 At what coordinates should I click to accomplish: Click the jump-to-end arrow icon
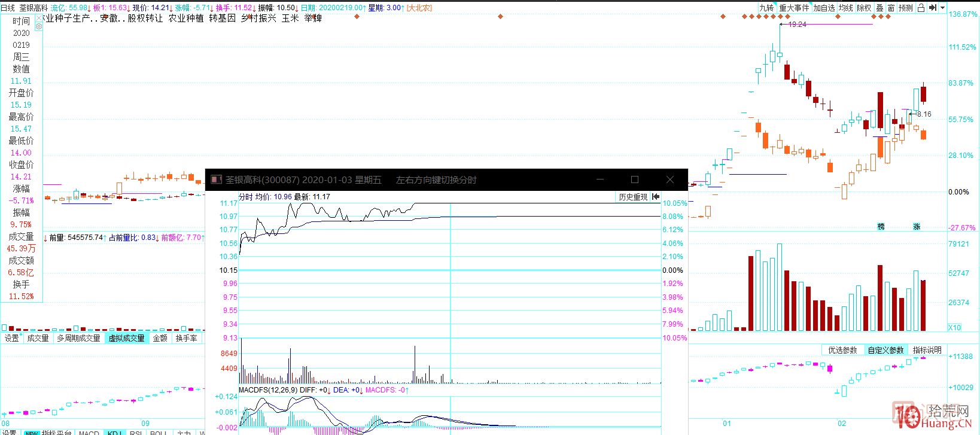pos(933,8)
